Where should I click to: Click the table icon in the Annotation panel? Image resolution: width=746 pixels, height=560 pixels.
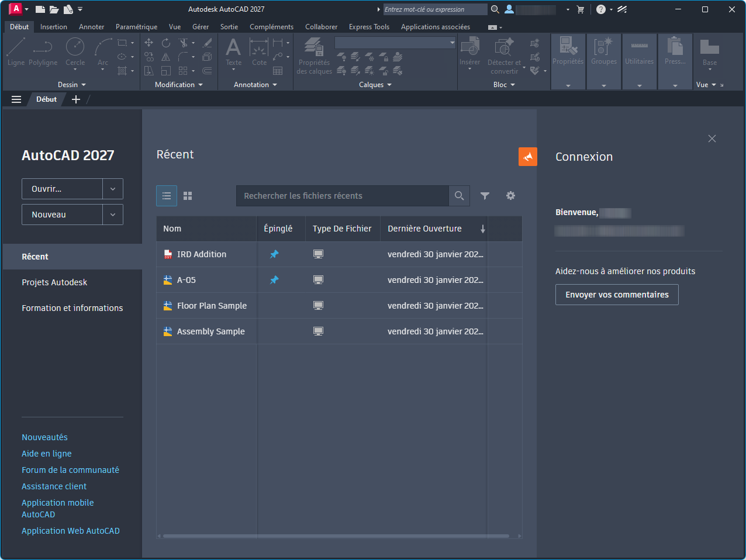coord(278,71)
